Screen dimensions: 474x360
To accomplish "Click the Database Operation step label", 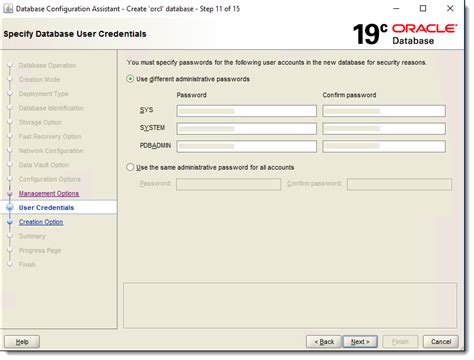I will tap(47, 65).
